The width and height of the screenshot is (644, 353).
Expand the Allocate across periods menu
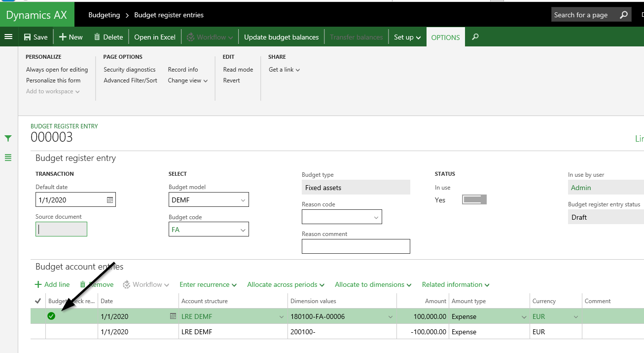pos(286,284)
